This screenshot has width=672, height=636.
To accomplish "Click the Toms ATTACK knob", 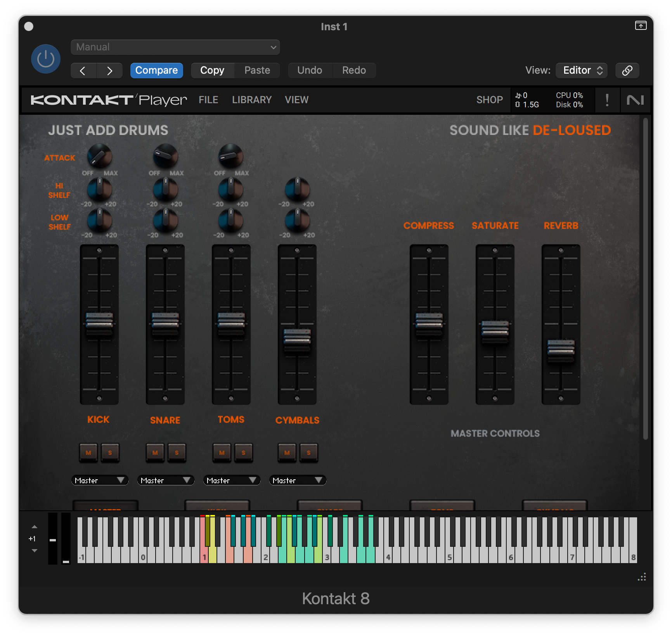I will coord(231,156).
